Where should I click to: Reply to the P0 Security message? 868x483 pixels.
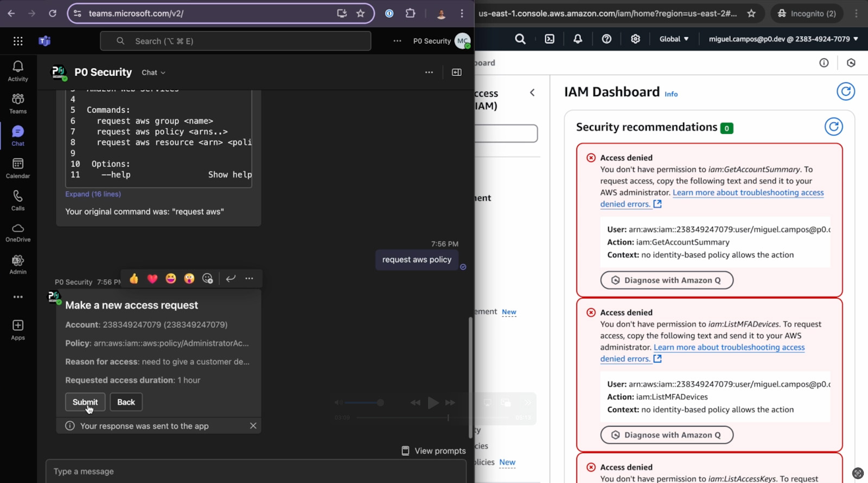231,278
